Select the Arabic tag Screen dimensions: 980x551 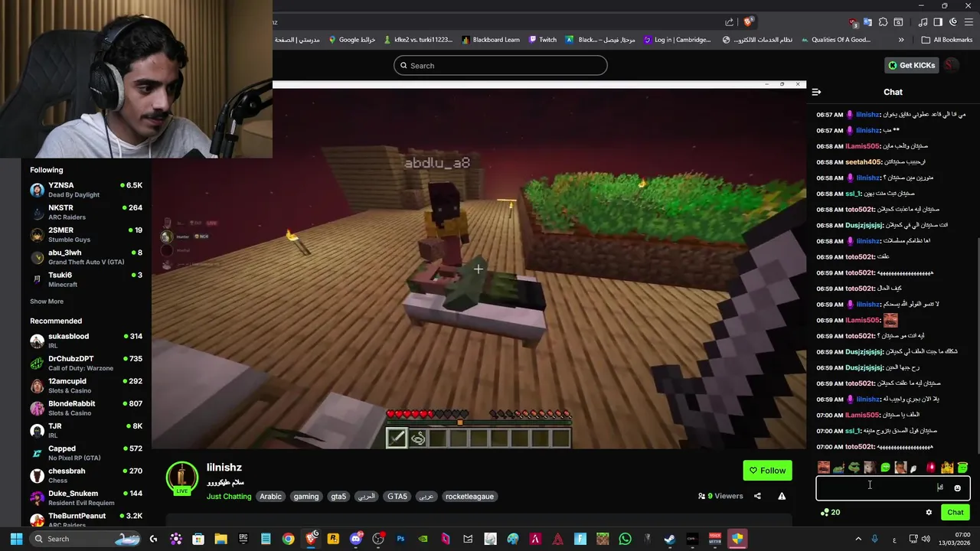tap(270, 496)
